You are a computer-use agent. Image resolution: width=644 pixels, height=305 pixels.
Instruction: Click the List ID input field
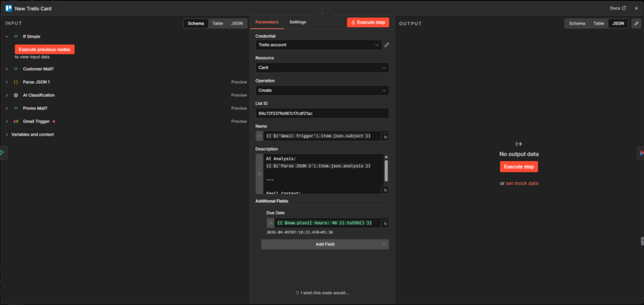point(322,113)
